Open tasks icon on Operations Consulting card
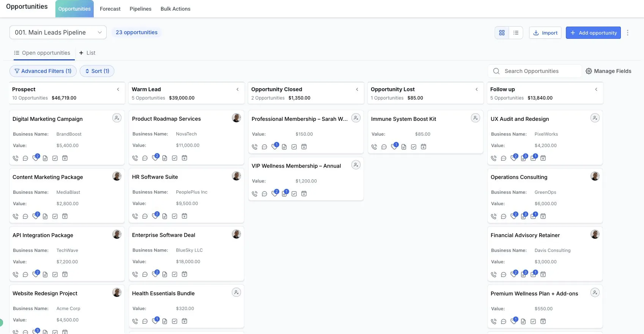 point(533,216)
